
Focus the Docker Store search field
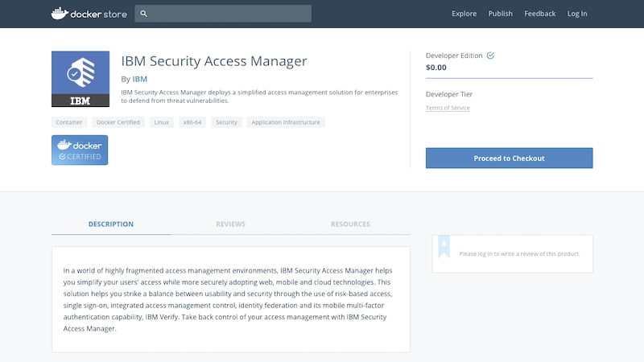223,14
